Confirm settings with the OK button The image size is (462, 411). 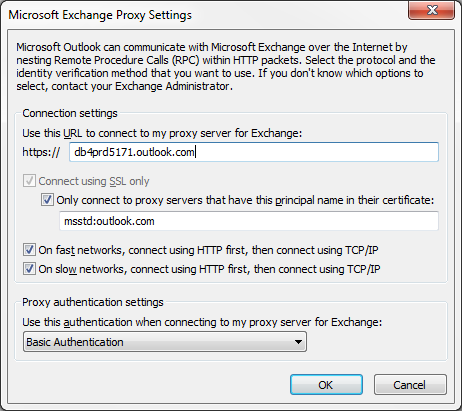pos(326,385)
